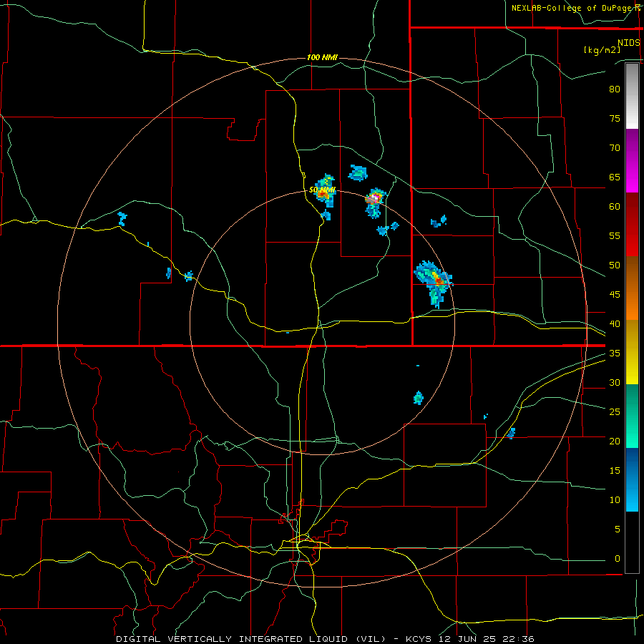Click the green segment of the VIL color bar
The image size is (644, 644).
(632, 416)
